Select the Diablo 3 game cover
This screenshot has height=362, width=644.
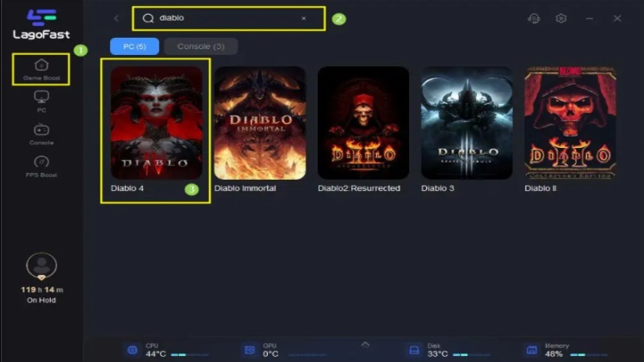[x=467, y=123]
